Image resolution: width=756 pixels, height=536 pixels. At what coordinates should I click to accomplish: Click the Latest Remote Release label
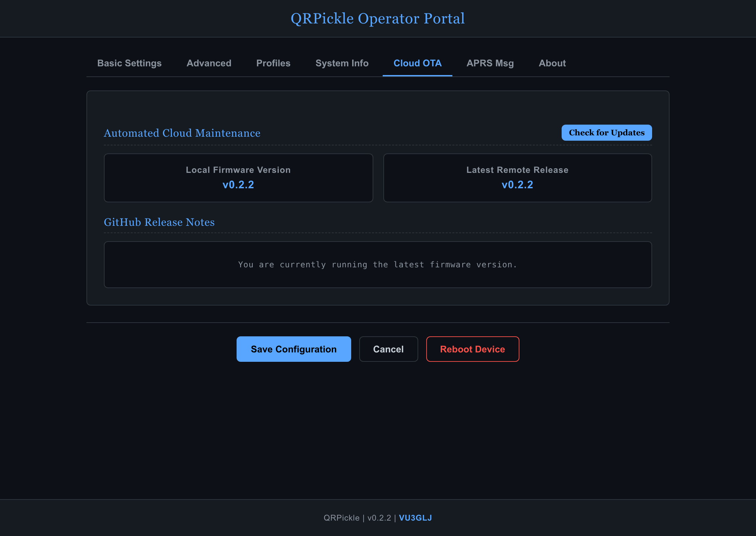pyautogui.click(x=517, y=170)
